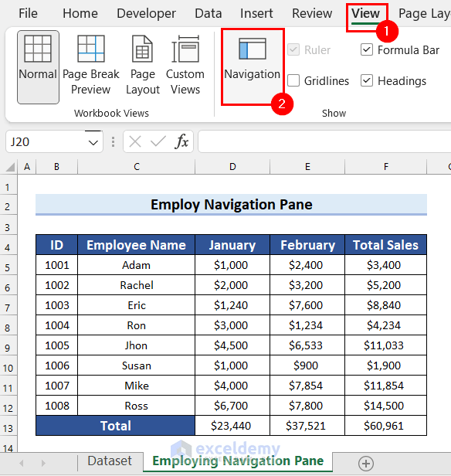Expand the Name Box dropdown arrow

(93, 142)
